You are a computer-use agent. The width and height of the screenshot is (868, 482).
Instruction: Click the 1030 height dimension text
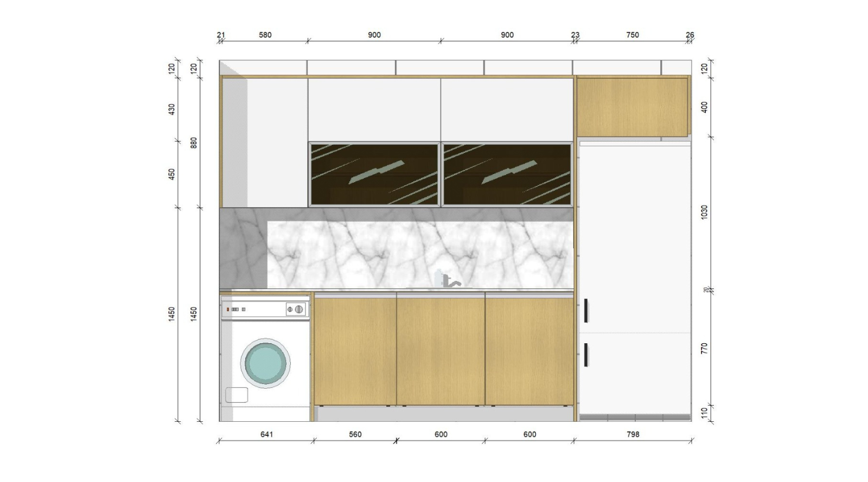(704, 212)
